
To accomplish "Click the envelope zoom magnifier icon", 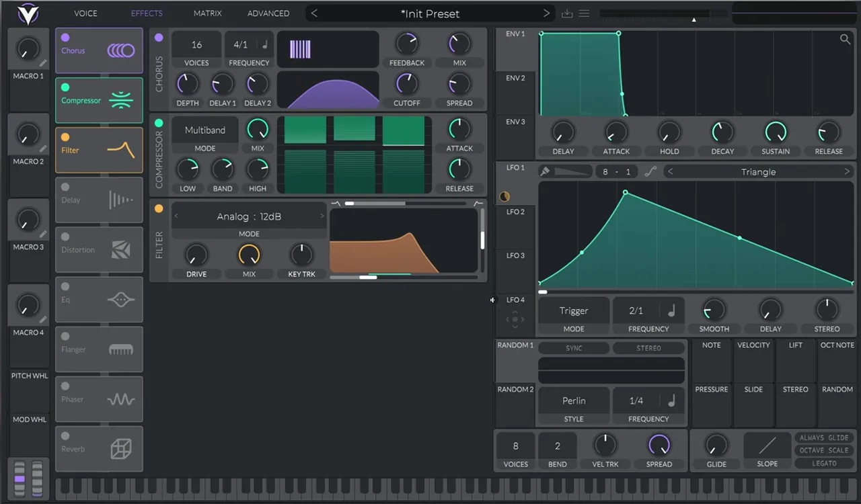I will pyautogui.click(x=845, y=40).
